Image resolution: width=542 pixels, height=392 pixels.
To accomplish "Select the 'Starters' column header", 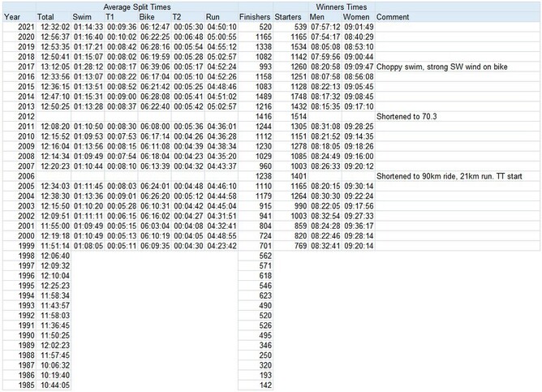I will [x=290, y=16].
